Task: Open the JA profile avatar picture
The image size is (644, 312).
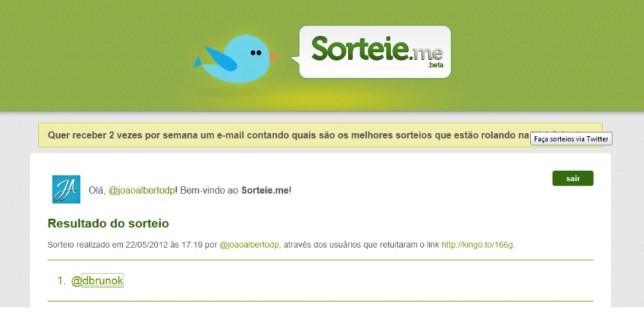Action: (x=66, y=189)
